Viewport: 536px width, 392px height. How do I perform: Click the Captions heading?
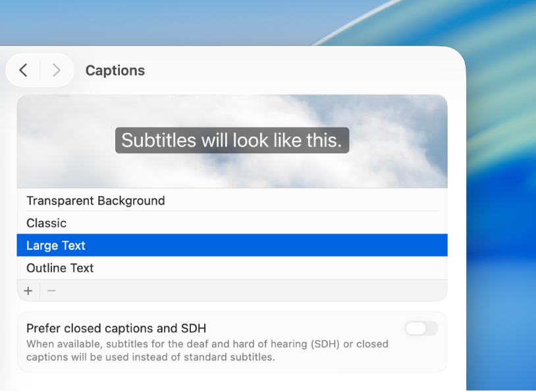click(115, 70)
